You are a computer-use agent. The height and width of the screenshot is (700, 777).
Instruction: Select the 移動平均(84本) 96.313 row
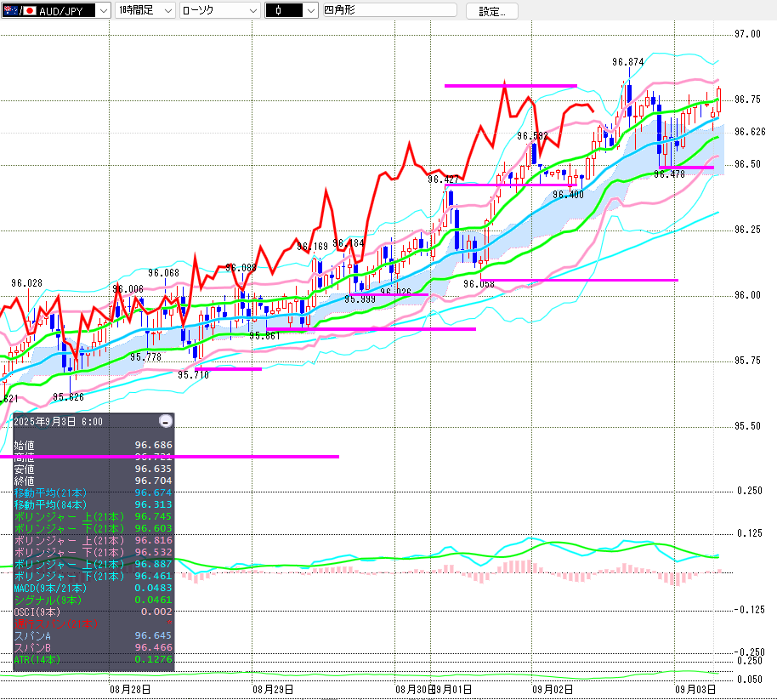[x=94, y=504]
